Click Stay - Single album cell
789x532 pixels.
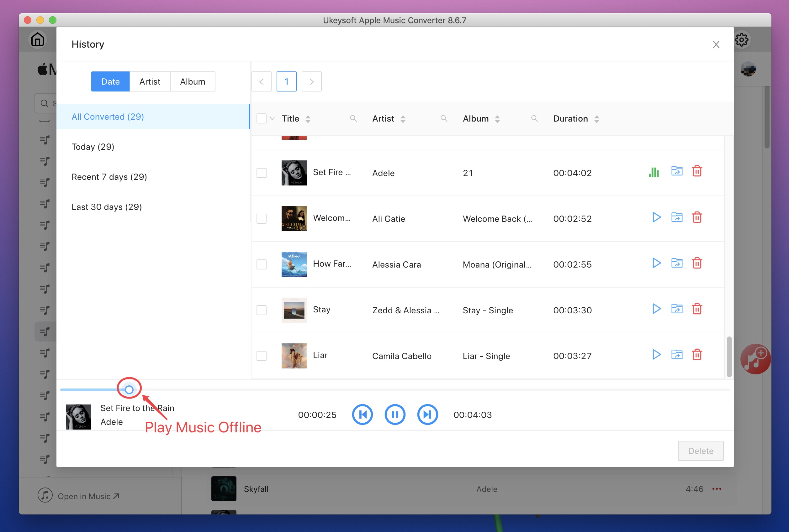click(x=488, y=310)
